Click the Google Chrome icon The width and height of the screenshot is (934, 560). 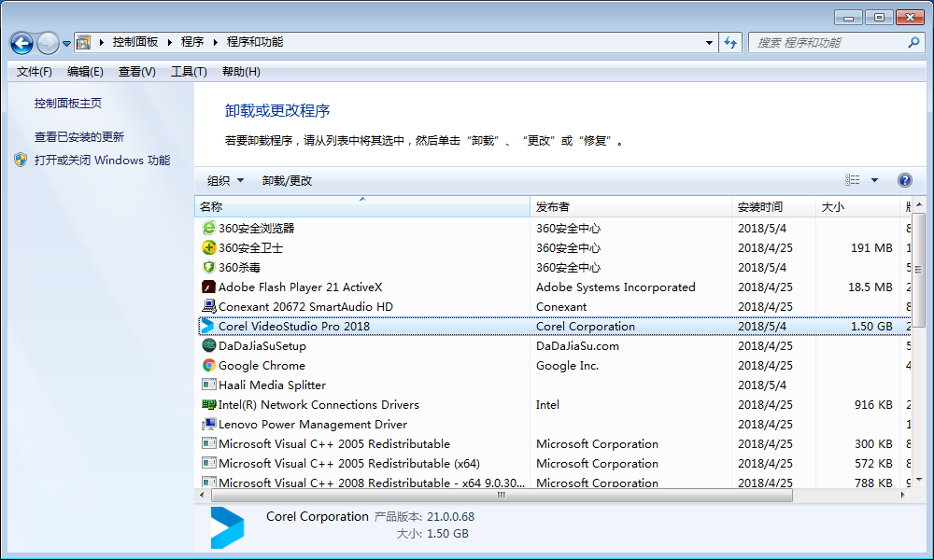pos(208,365)
